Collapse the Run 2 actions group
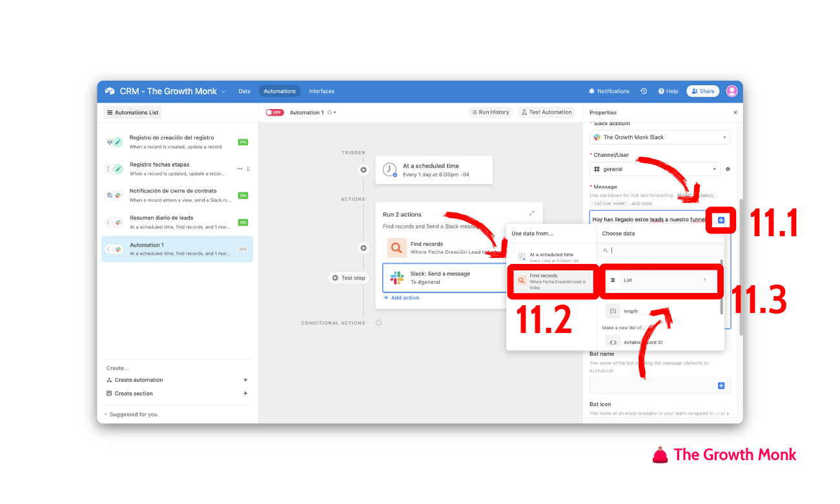The image size is (840, 504). tap(531, 214)
